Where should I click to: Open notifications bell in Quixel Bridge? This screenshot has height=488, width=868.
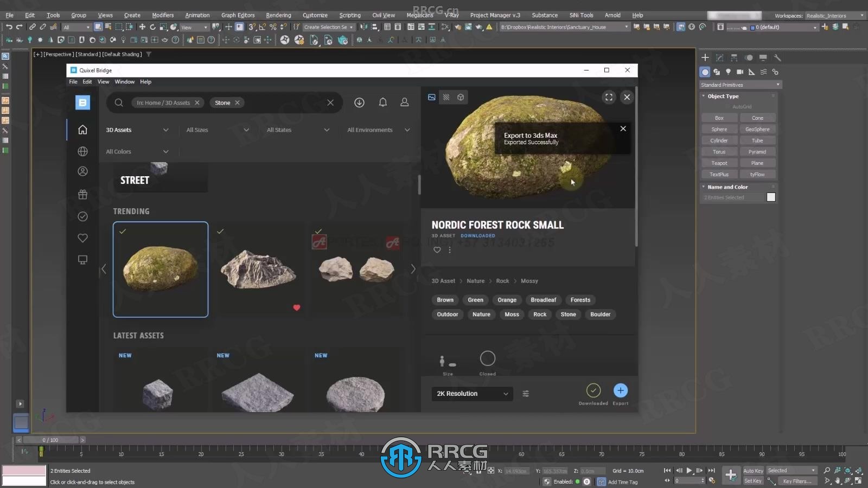click(382, 102)
